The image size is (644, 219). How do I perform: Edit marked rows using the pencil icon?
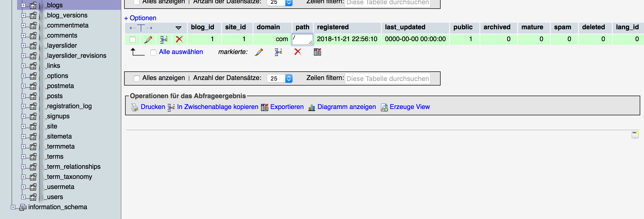pyautogui.click(x=259, y=52)
